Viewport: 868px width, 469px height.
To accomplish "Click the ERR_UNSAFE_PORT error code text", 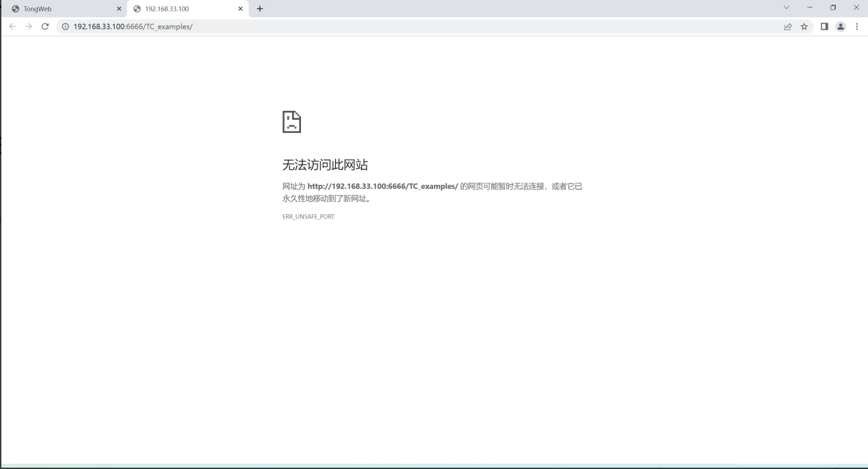I will (308, 216).
